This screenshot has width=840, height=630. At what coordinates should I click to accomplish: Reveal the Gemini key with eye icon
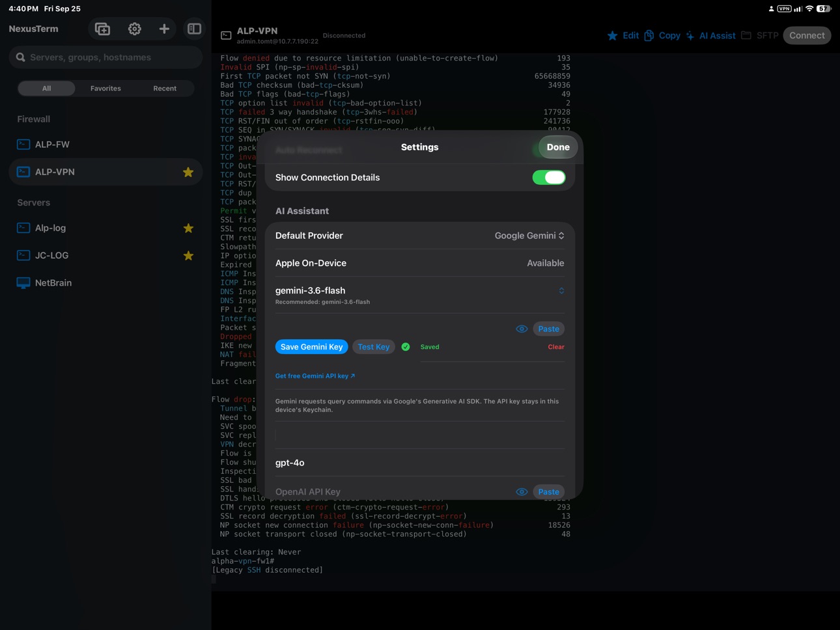coord(522,329)
